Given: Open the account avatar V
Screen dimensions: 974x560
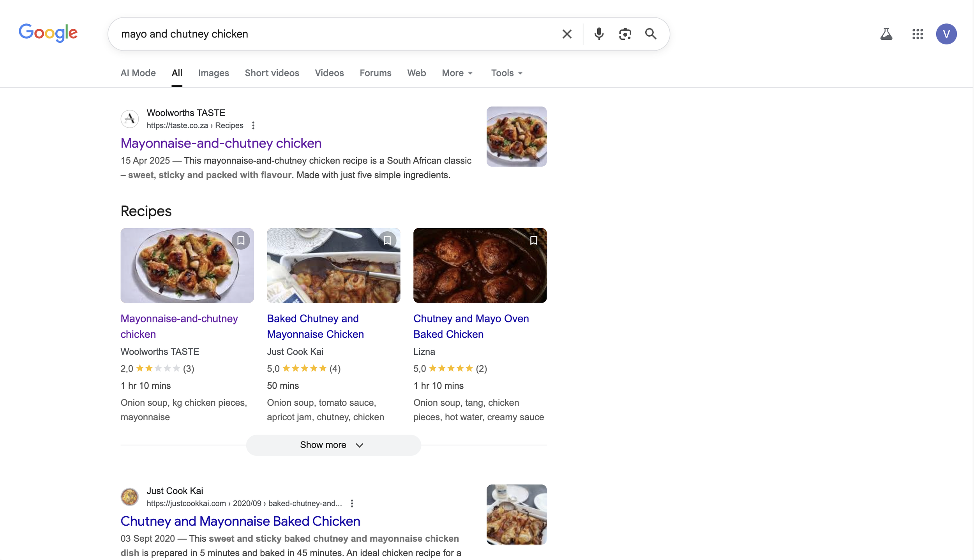Looking at the screenshot, I should coord(946,34).
